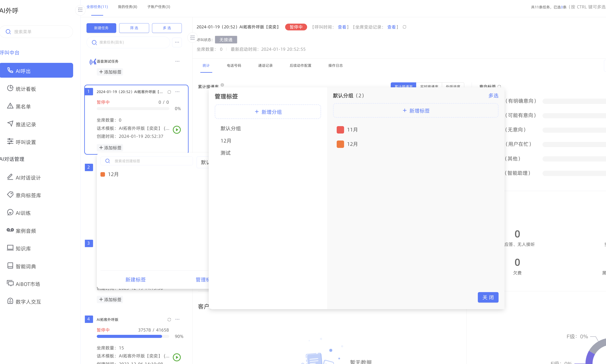Open AI对话设计 pencil icon

click(x=10, y=177)
